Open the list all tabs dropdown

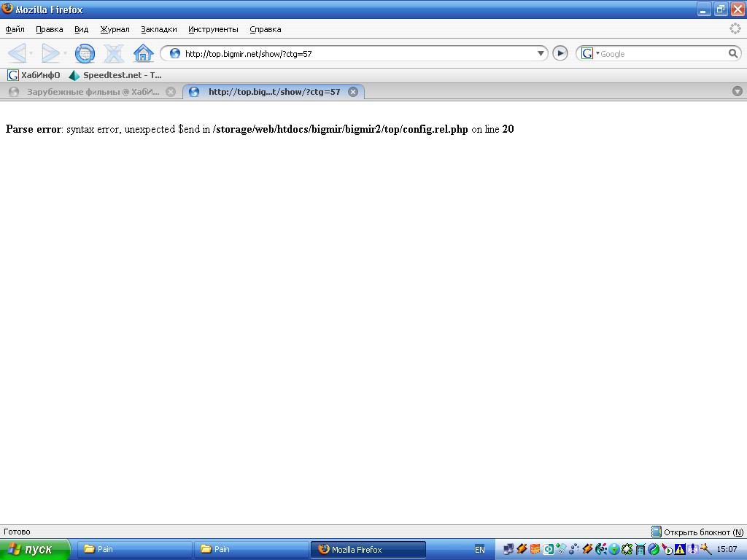[x=737, y=91]
